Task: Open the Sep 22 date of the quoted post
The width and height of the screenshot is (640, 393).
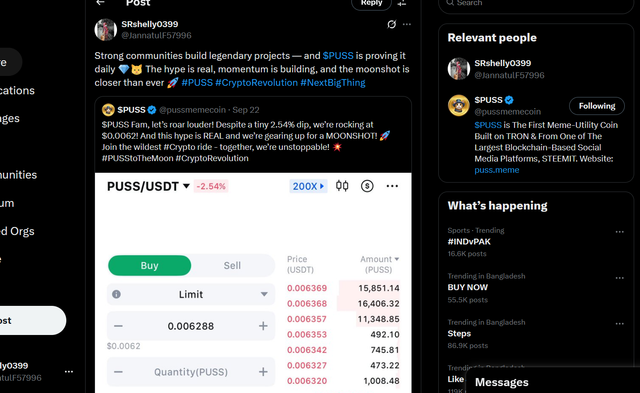Action: 246,110
